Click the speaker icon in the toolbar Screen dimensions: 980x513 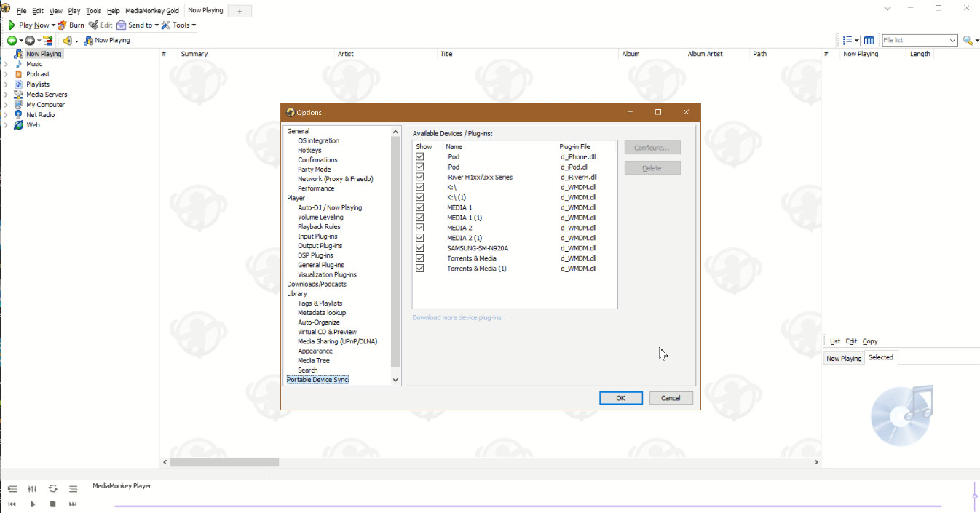pos(67,41)
